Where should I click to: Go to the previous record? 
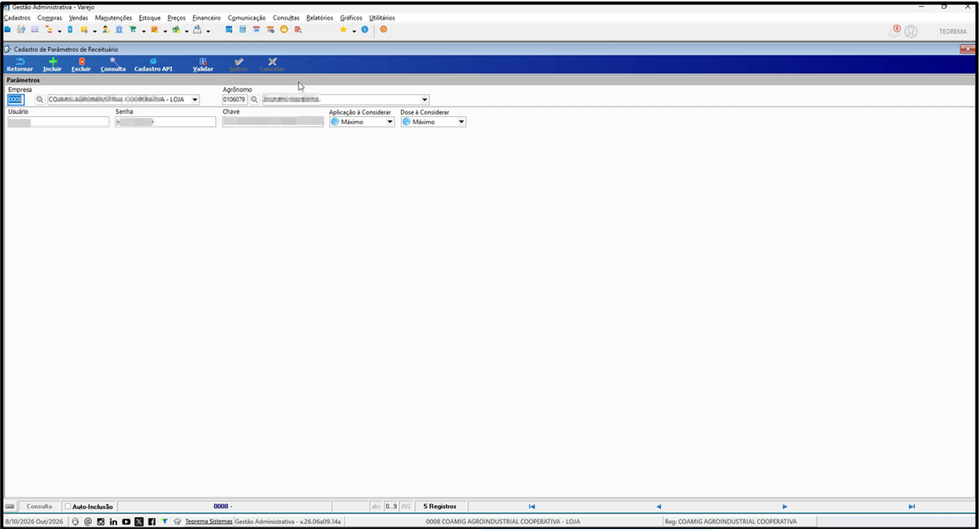tap(658, 507)
